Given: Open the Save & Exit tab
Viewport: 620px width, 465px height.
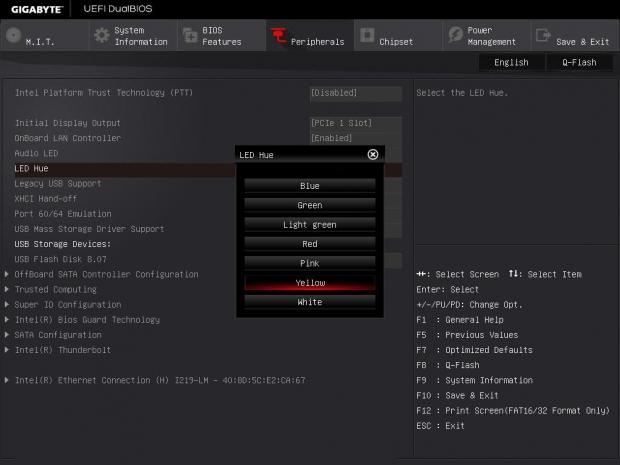Looking at the screenshot, I should [575, 36].
